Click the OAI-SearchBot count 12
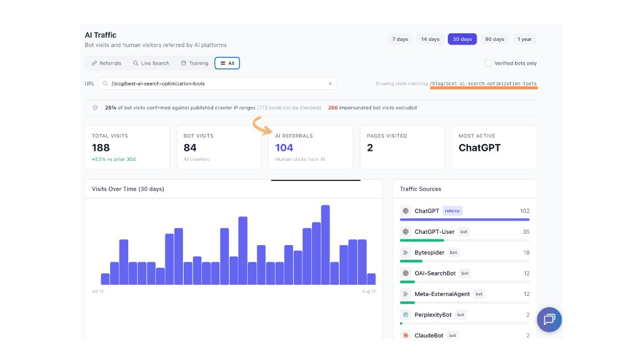This screenshot has height=362, width=644. click(x=526, y=273)
